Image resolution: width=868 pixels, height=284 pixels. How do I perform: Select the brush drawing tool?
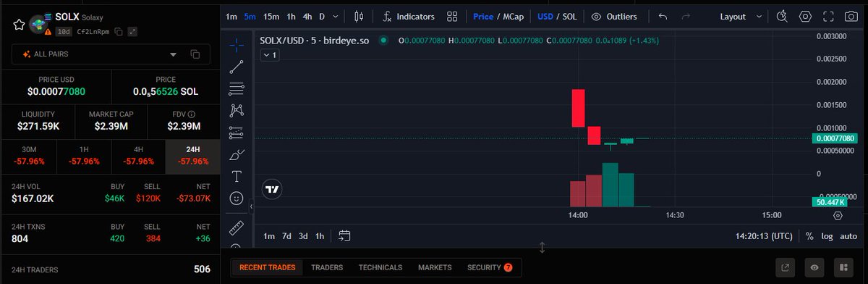pyautogui.click(x=237, y=154)
